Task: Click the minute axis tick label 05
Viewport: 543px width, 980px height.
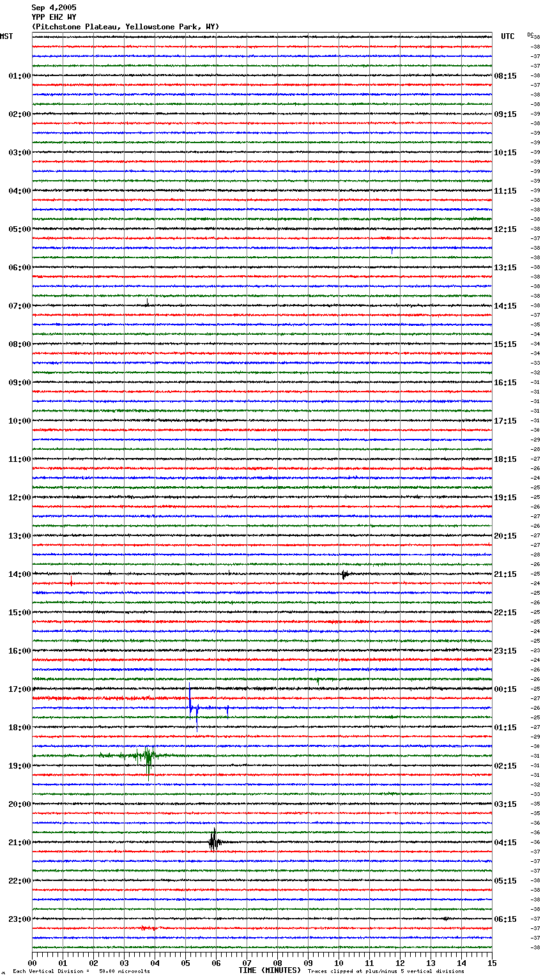Action: 185,963
